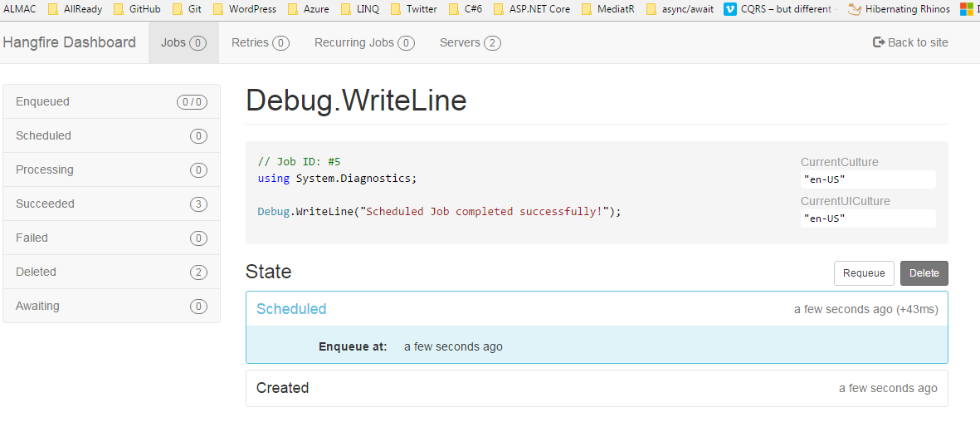Viewport: 980px width, 427px height.
Task: Open the CQRS – but different Vimeo bookmark
Action: (x=780, y=9)
